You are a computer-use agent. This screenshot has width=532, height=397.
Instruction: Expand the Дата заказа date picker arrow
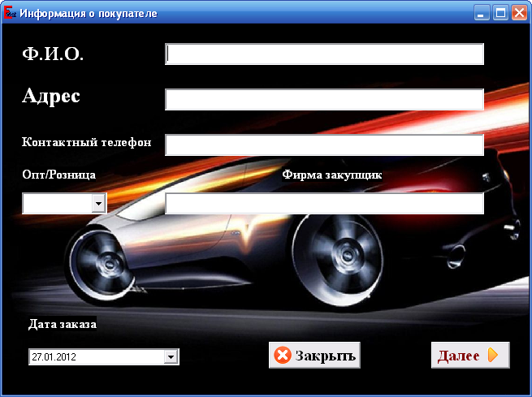pos(171,356)
